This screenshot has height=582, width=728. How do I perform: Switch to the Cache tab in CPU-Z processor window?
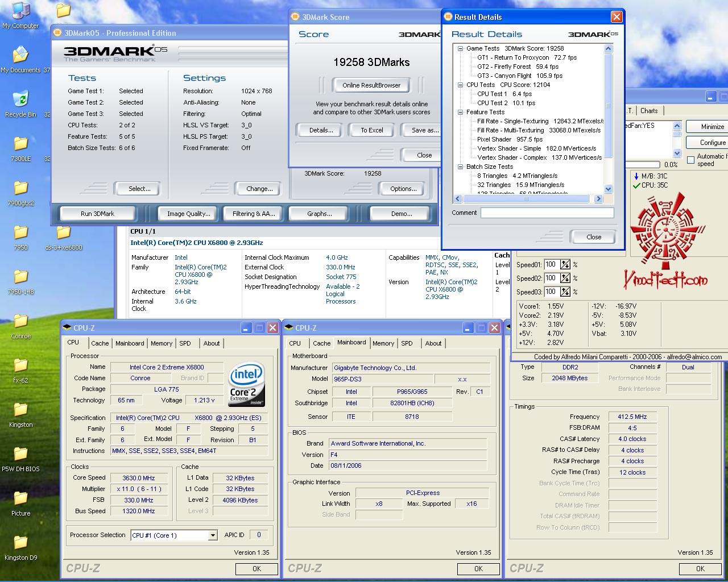tap(100, 343)
